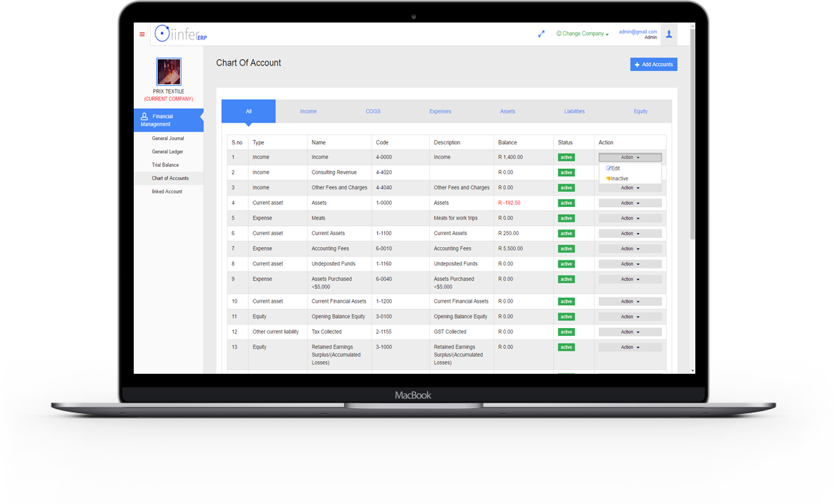Click scrollbar down arrow at bottom

coord(692,370)
